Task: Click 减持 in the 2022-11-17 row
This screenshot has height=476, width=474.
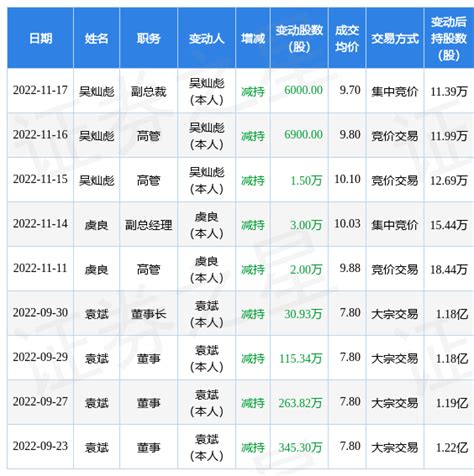Action: (253, 91)
